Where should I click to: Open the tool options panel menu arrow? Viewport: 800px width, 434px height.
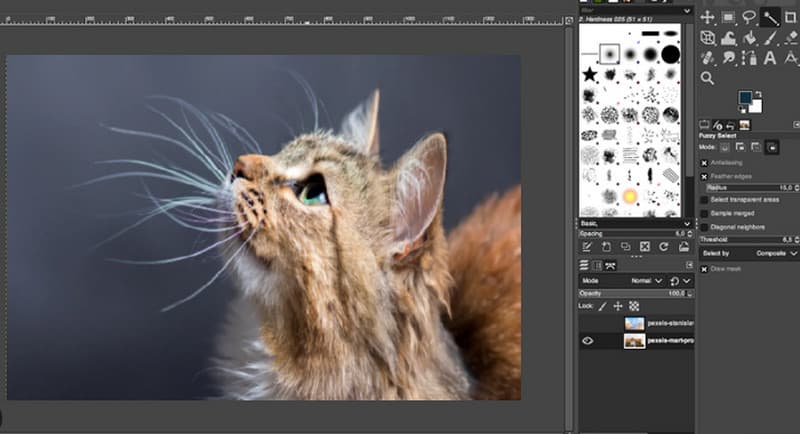796,124
